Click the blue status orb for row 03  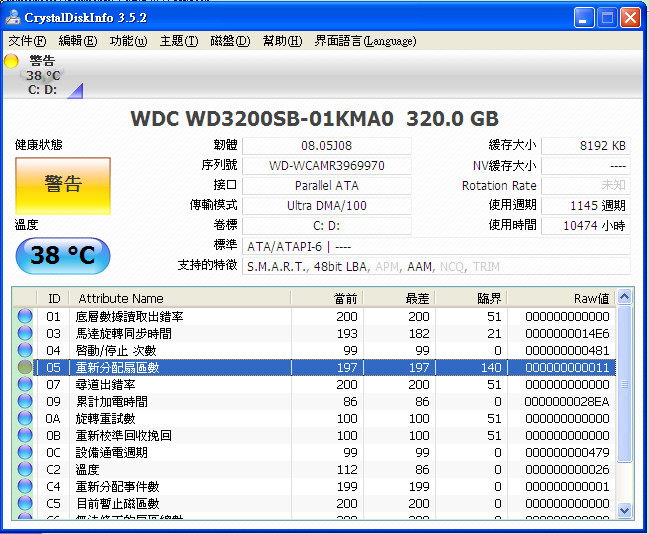[x=25, y=333]
